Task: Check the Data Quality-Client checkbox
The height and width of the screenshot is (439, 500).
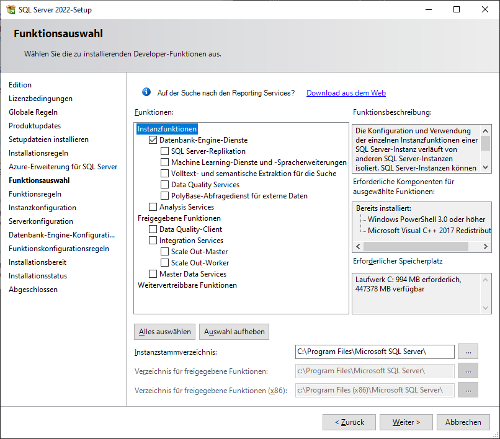Action: pos(153,229)
